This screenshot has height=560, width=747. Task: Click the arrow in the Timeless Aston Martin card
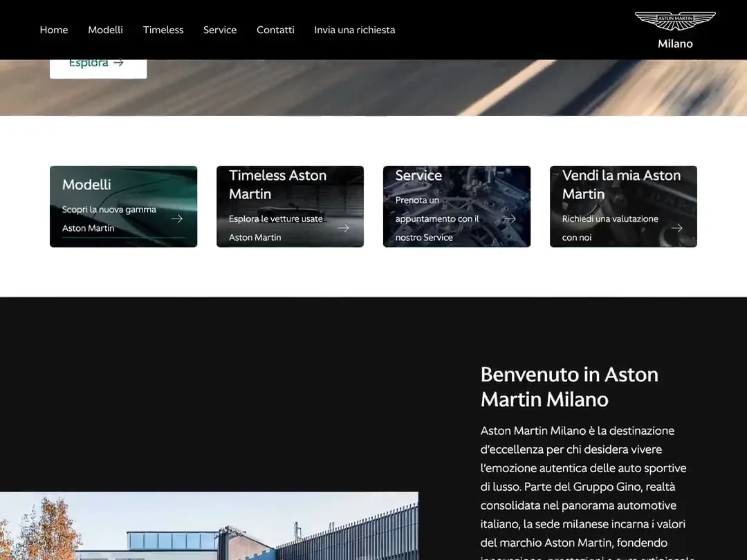344,228
